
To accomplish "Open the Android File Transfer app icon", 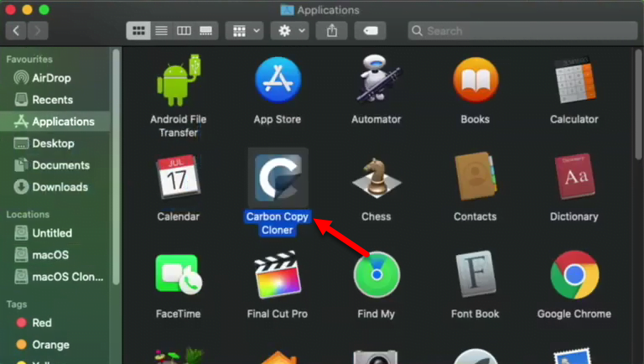I will [179, 81].
